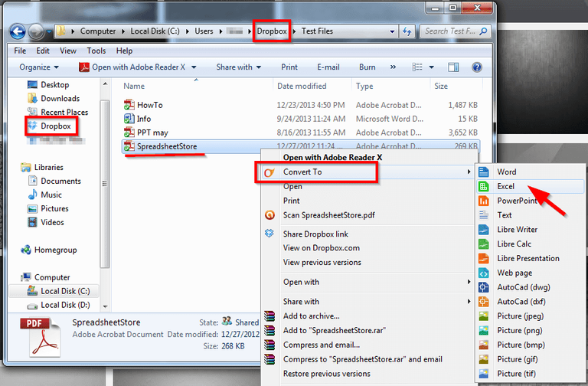Open the Organize dropdown

pos(38,67)
